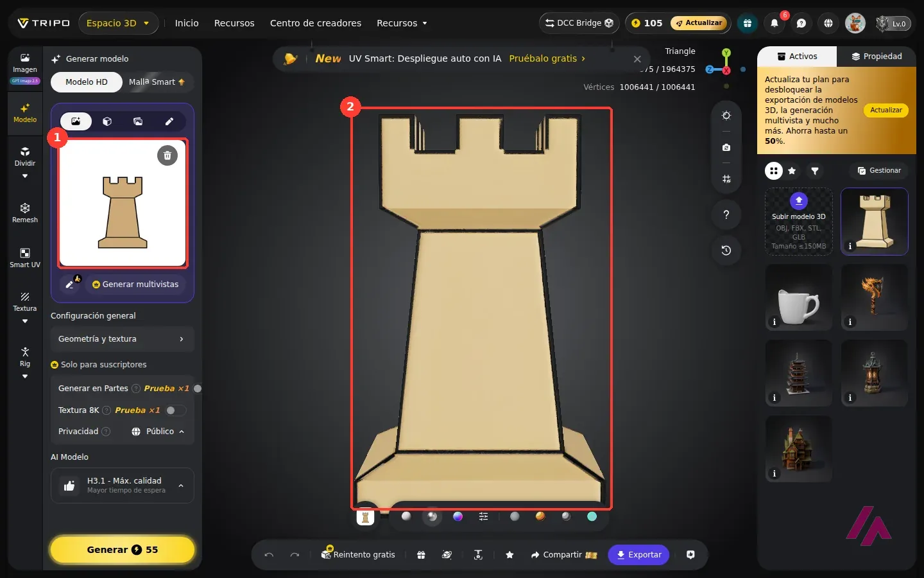Open the Público privacy dropdown
This screenshot has height=578, width=924.
coord(158,432)
